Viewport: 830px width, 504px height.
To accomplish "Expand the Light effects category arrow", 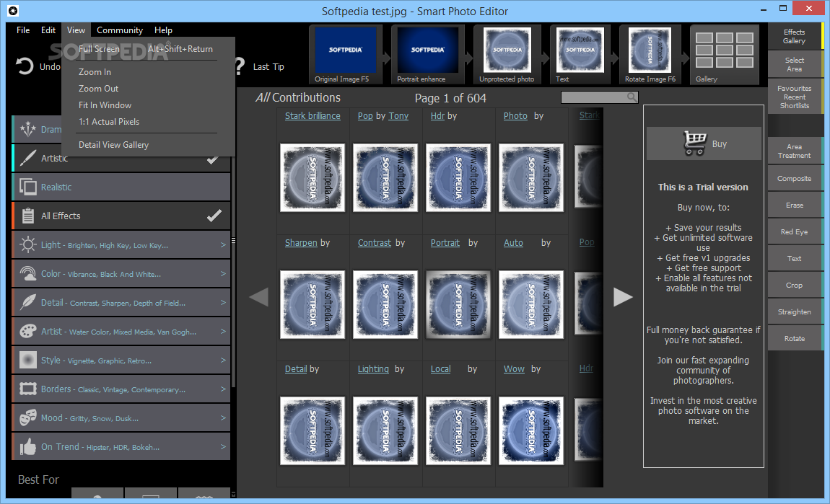I will [x=223, y=245].
